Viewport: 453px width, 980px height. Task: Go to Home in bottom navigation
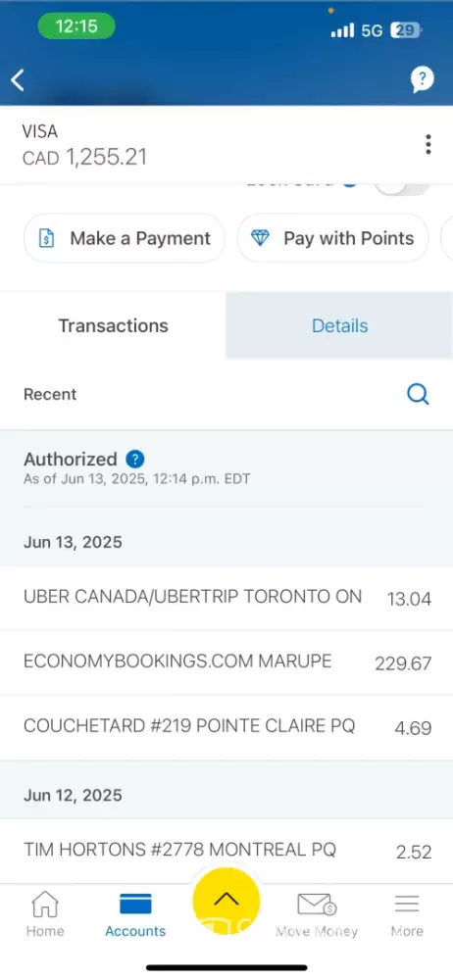click(44, 913)
